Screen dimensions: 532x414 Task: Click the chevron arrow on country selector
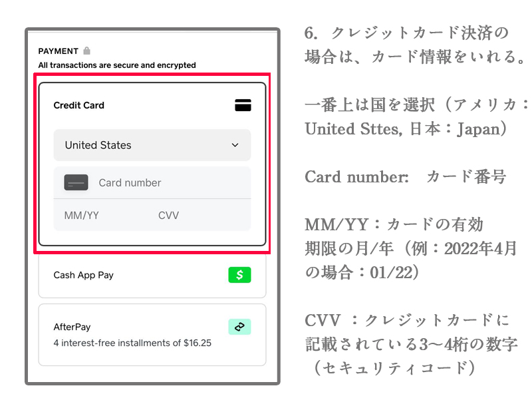coord(235,145)
